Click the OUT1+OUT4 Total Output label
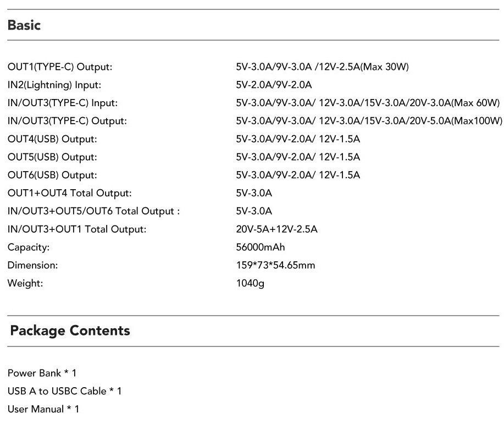504x435 pixels. point(70,193)
